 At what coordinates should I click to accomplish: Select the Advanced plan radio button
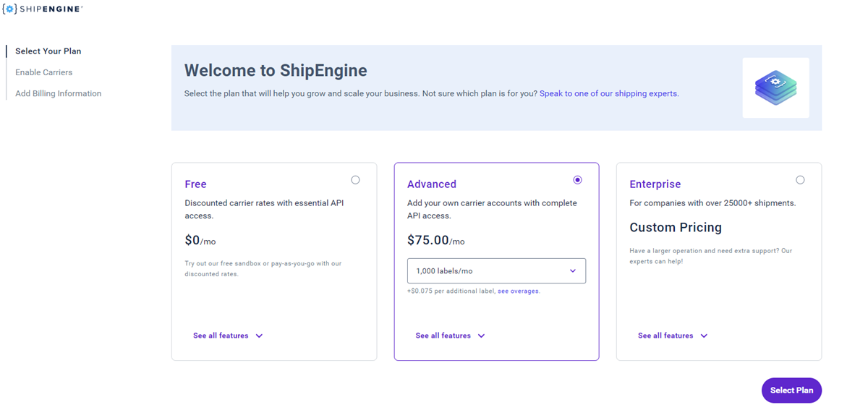[x=577, y=180]
